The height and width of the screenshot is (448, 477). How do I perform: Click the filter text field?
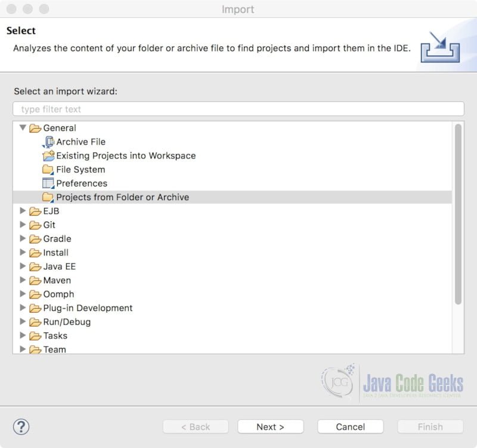238,109
